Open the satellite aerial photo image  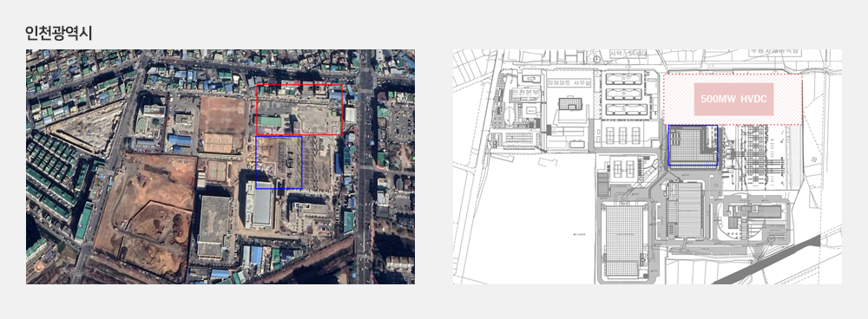coord(220,167)
